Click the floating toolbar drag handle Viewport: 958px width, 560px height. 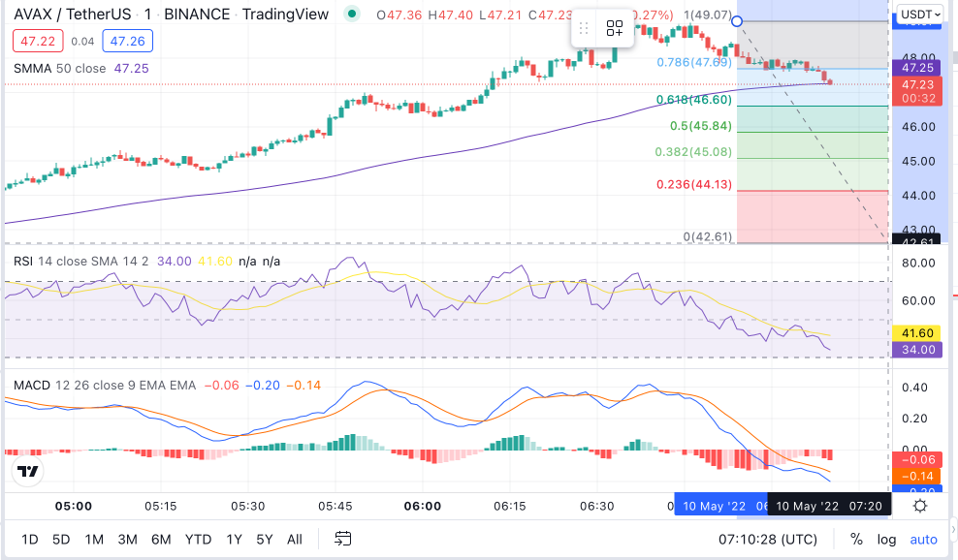click(584, 28)
